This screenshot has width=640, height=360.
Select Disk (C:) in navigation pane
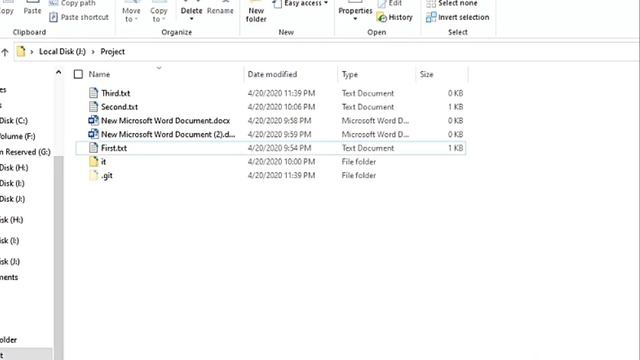click(14, 121)
